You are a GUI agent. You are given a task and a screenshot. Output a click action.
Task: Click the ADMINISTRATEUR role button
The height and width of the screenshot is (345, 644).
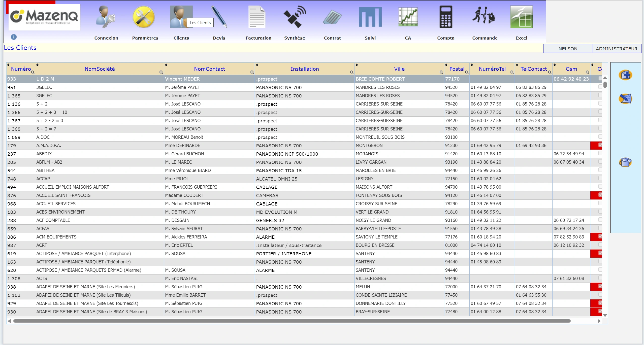(x=617, y=49)
